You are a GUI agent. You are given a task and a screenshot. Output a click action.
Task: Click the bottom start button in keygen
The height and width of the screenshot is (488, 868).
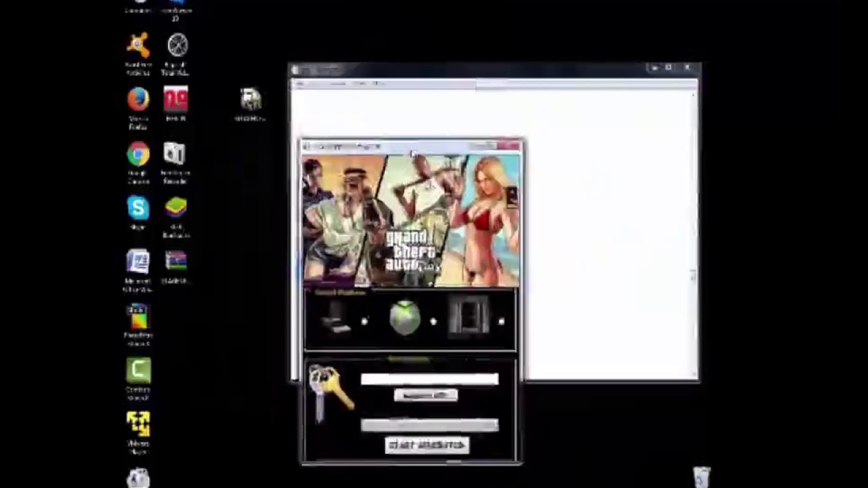click(427, 445)
